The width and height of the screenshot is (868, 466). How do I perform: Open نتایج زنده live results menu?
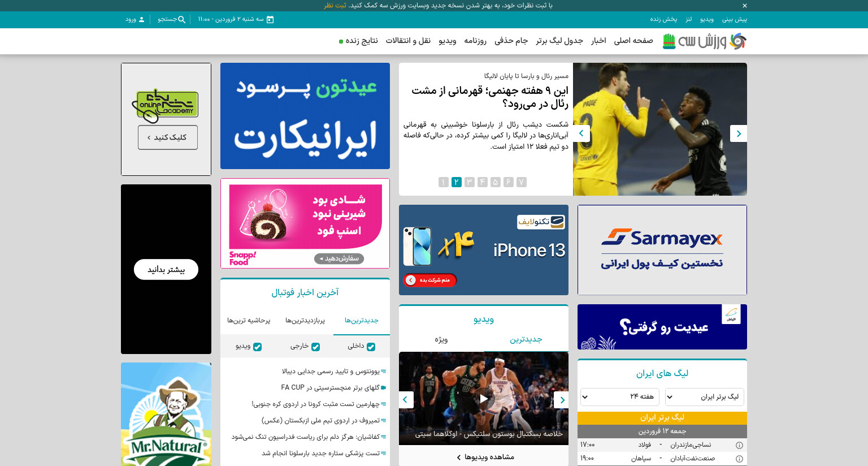point(358,41)
